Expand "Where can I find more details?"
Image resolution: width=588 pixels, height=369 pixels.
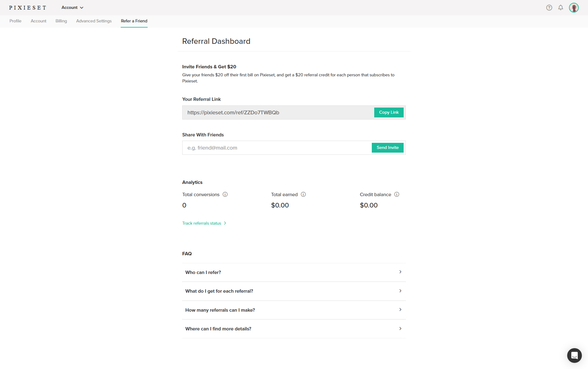(x=294, y=329)
